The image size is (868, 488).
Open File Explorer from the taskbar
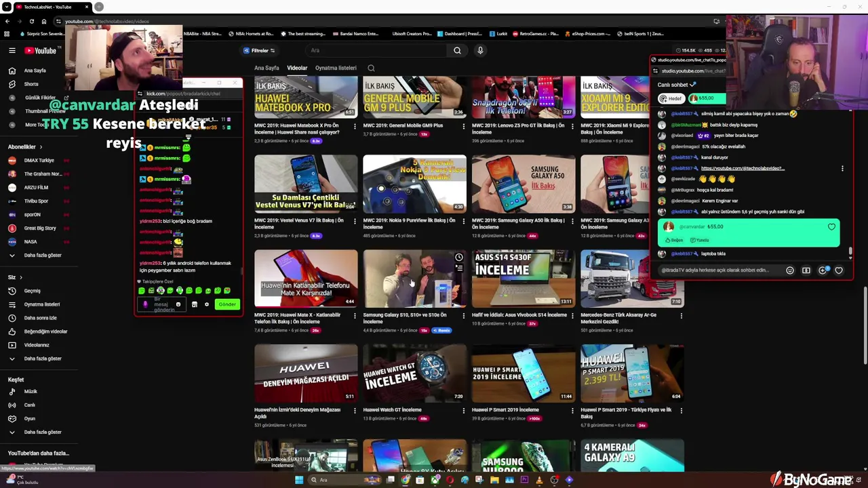point(494,480)
